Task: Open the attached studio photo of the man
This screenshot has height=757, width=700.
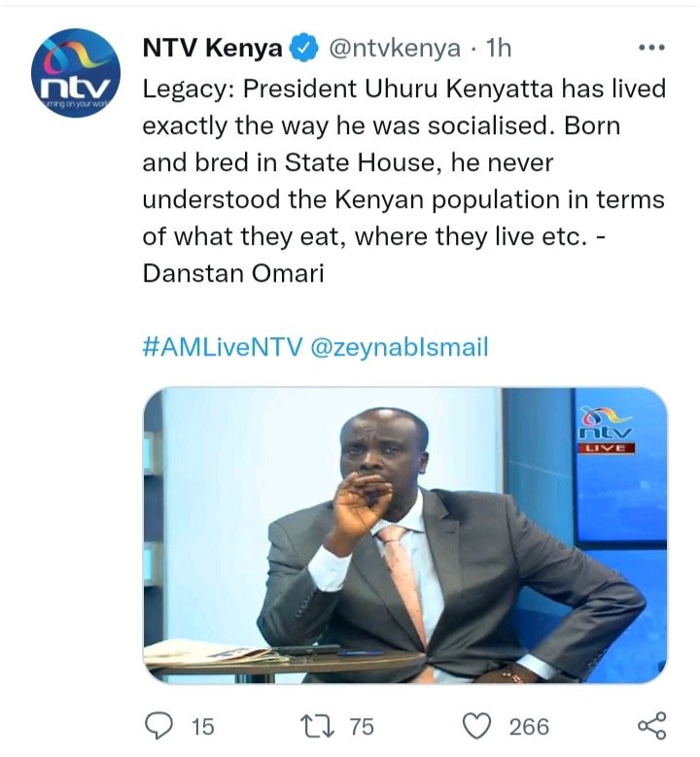Action: (404, 534)
